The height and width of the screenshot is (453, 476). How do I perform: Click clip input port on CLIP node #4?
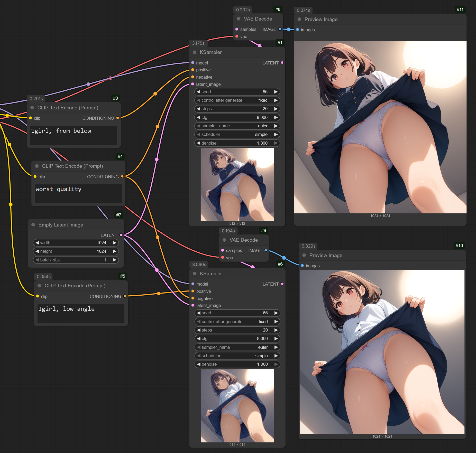[x=35, y=176]
